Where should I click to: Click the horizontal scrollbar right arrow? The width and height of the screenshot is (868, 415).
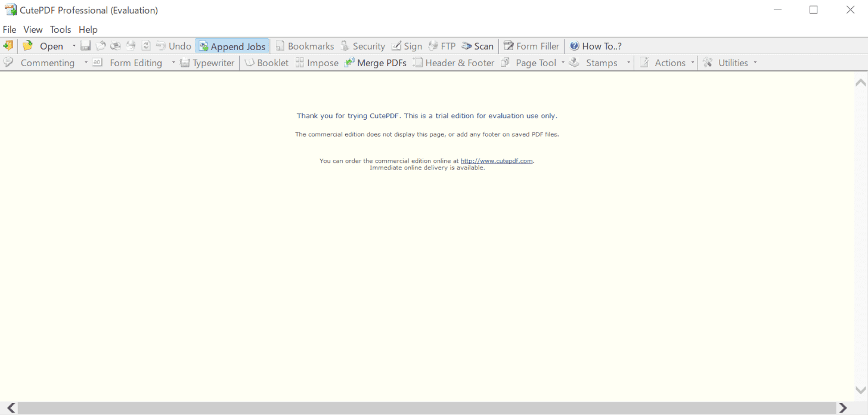[x=843, y=408]
